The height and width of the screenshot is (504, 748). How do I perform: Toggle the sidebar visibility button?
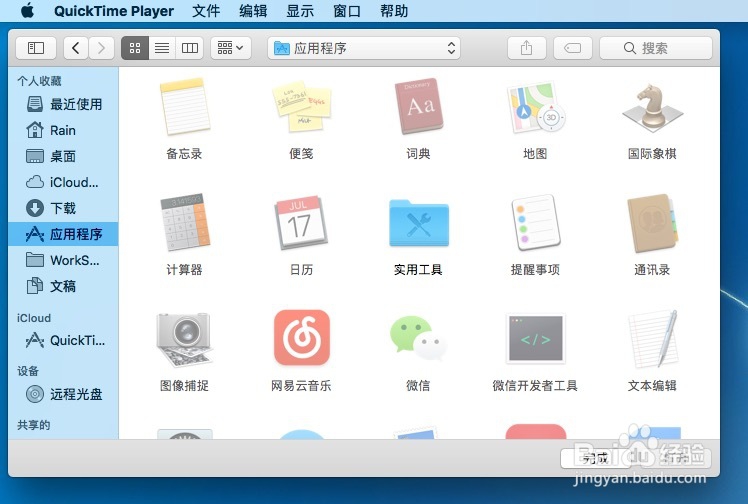(36, 48)
